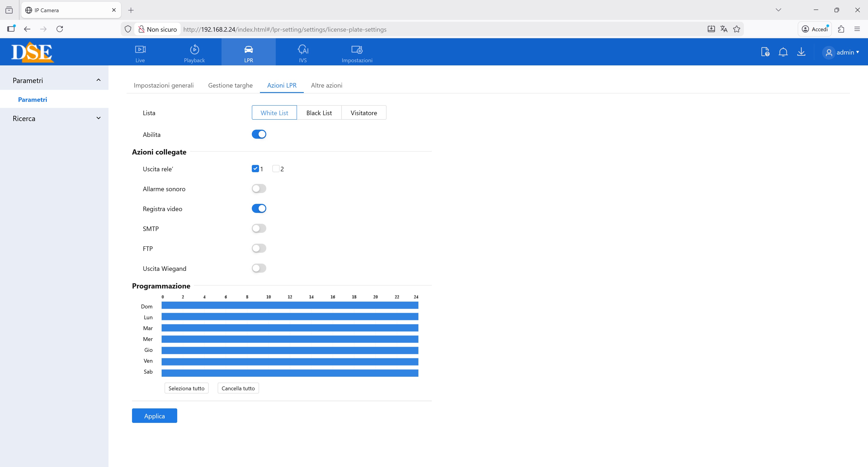Enable the Allarme sonoro toggle

(x=259, y=189)
